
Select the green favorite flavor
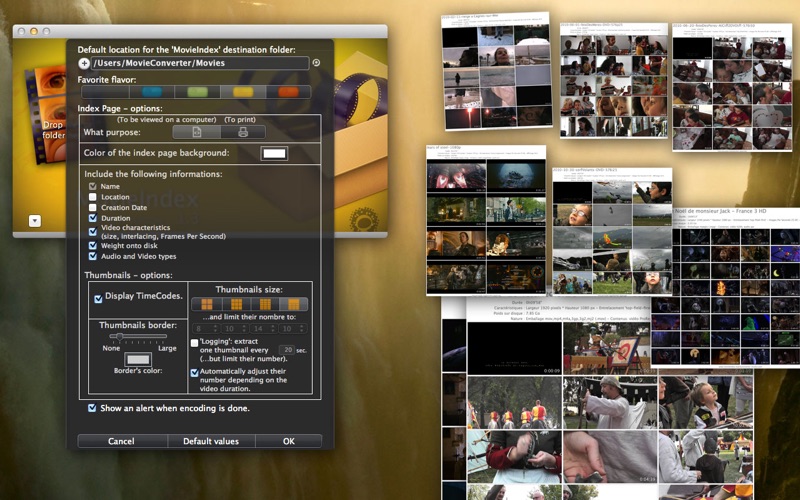pos(197,92)
